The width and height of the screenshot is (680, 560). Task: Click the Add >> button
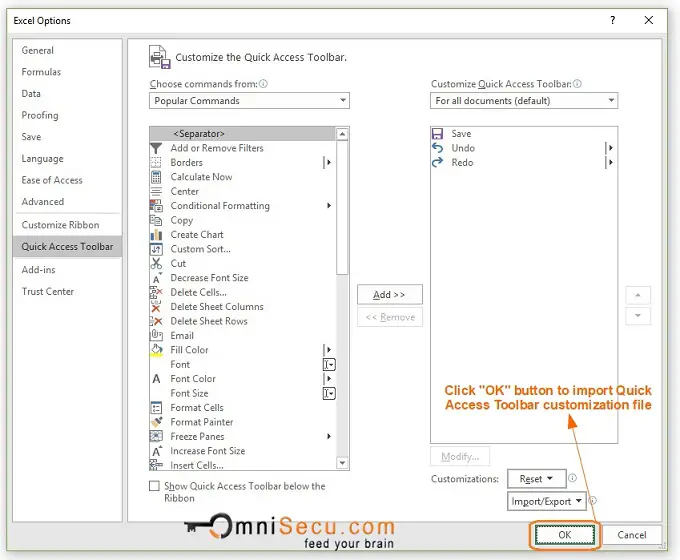click(x=389, y=295)
